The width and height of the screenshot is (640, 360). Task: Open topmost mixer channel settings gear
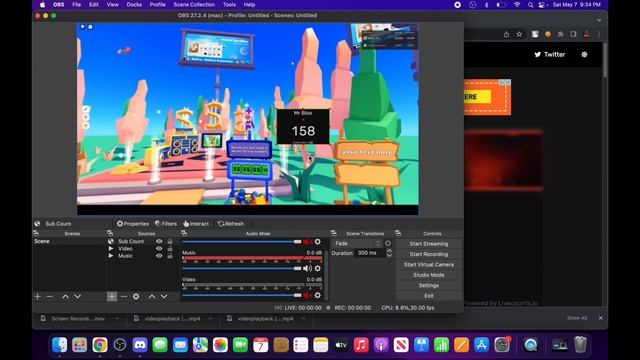click(318, 242)
